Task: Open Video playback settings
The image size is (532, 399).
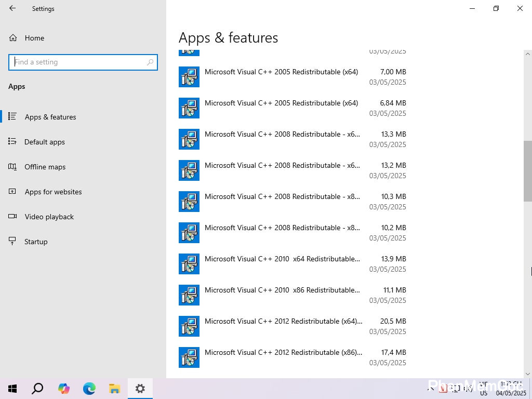Action: pyautogui.click(x=49, y=217)
